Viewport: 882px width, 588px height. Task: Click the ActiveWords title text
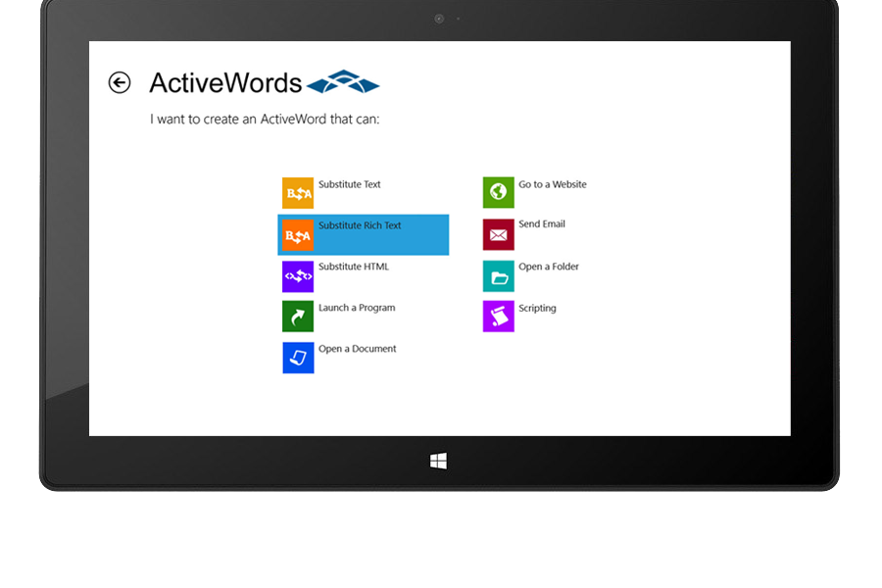pos(225,82)
